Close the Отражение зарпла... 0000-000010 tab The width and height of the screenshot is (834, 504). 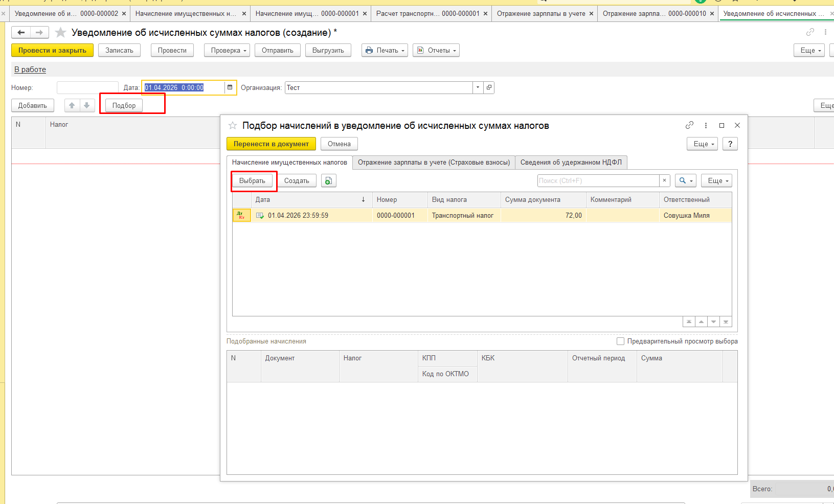point(712,14)
